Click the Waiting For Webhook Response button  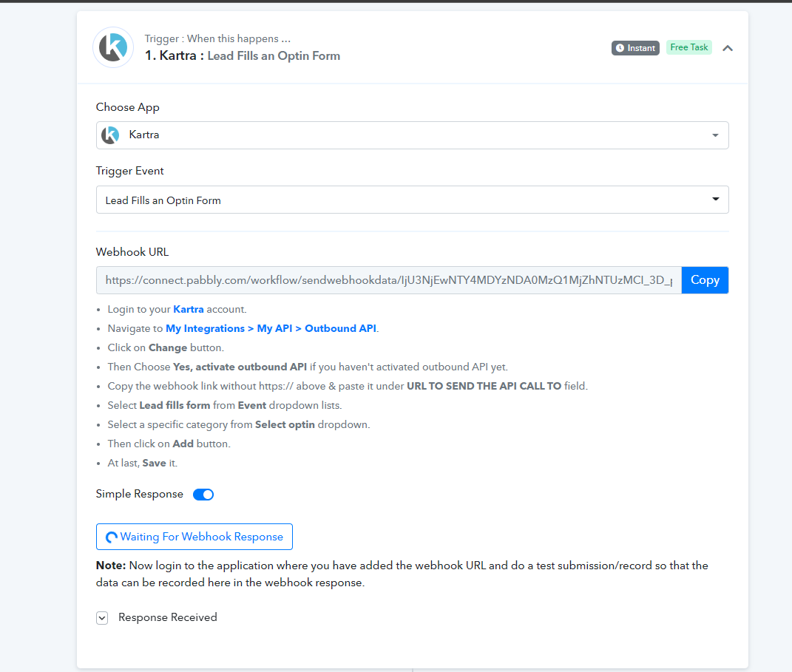point(194,537)
